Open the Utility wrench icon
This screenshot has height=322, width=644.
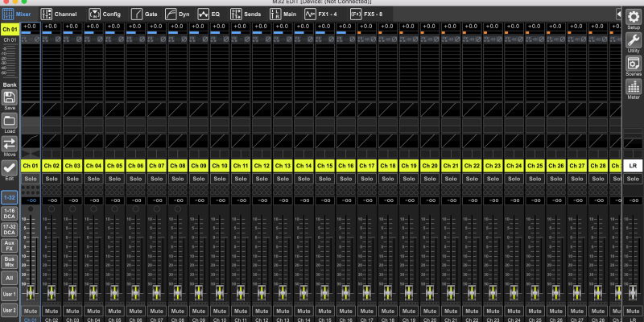click(x=633, y=40)
